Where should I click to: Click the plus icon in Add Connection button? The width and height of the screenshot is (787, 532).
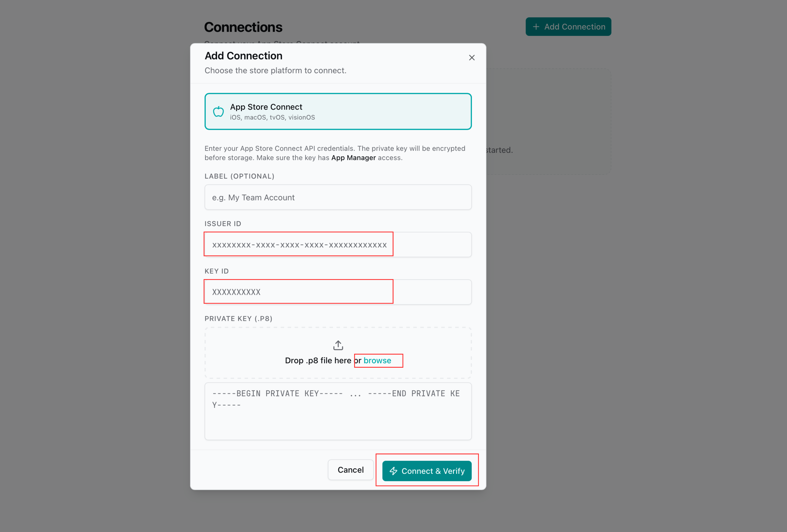(x=536, y=26)
